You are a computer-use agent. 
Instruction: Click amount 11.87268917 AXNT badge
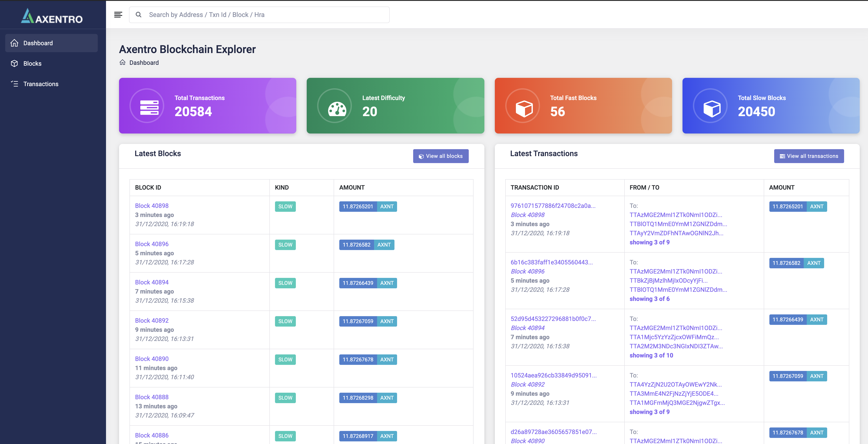click(x=368, y=436)
